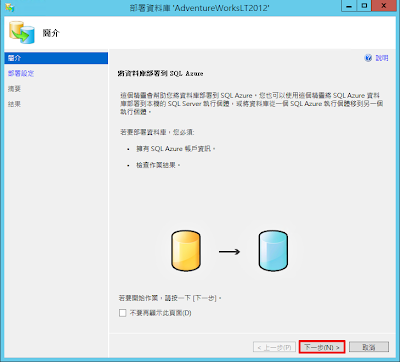This screenshot has height=362, width=400.
Task: Select the Results (結果) step in sidebar
Action: coord(14,104)
